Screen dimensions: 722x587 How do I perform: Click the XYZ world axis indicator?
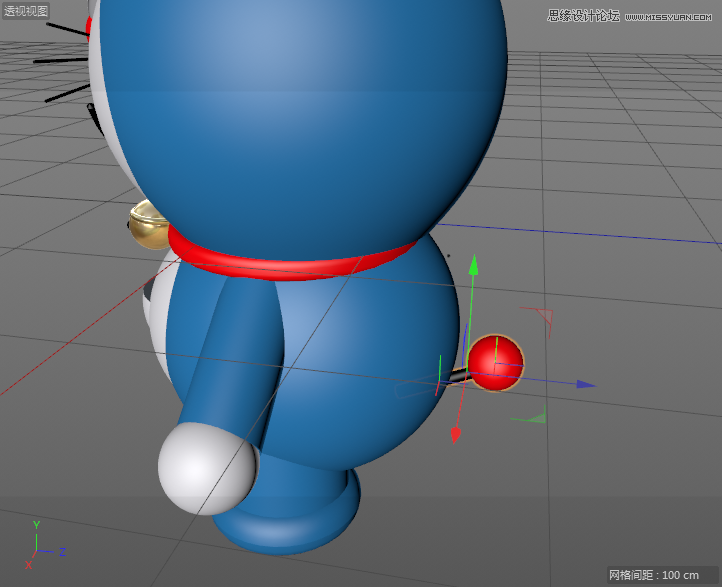click(45, 546)
